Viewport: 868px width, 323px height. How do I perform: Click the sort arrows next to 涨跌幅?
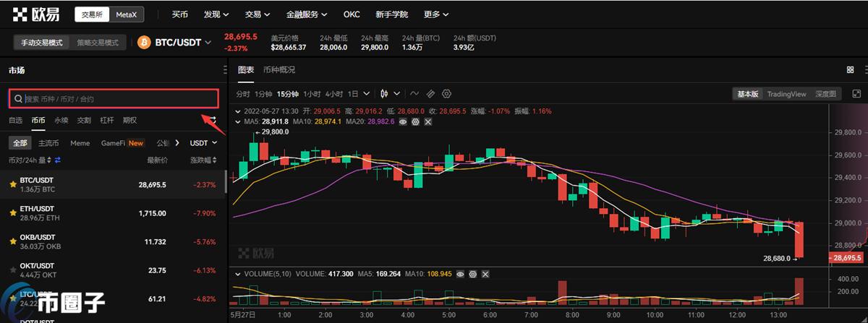point(215,160)
